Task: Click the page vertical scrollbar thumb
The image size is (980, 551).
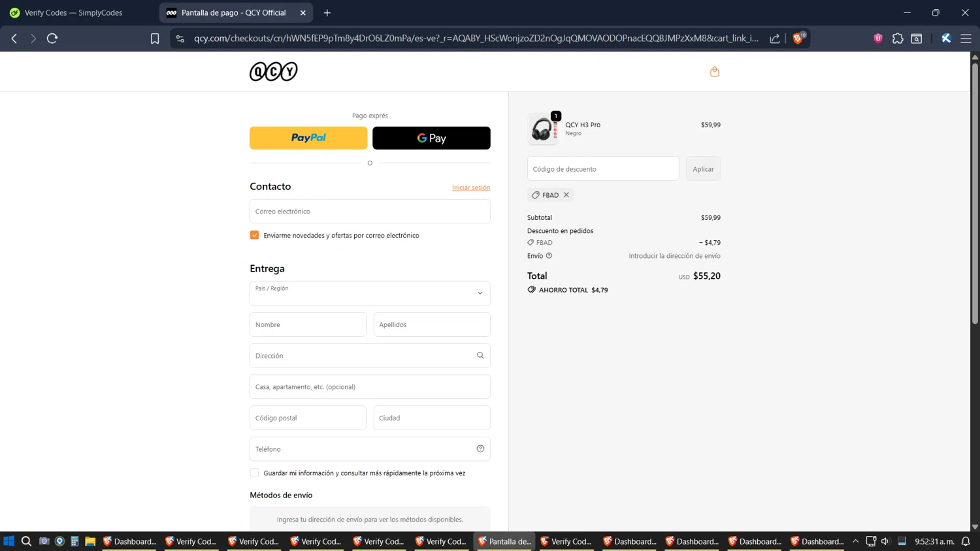Action: pyautogui.click(x=975, y=193)
